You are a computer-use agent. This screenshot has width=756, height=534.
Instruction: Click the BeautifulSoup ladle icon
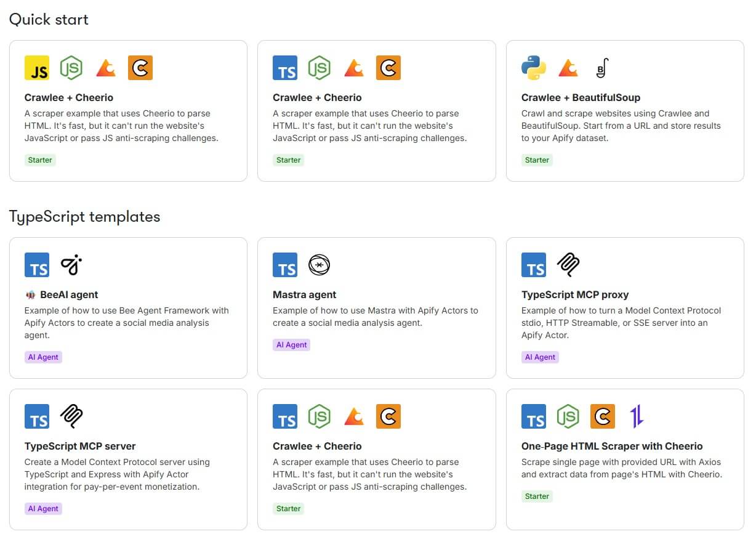(602, 68)
